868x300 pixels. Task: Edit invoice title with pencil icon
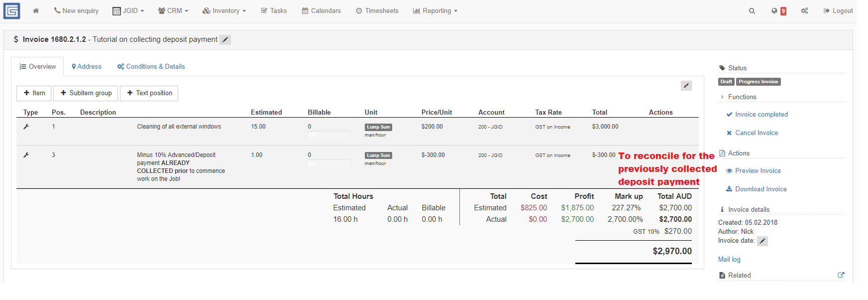click(225, 40)
